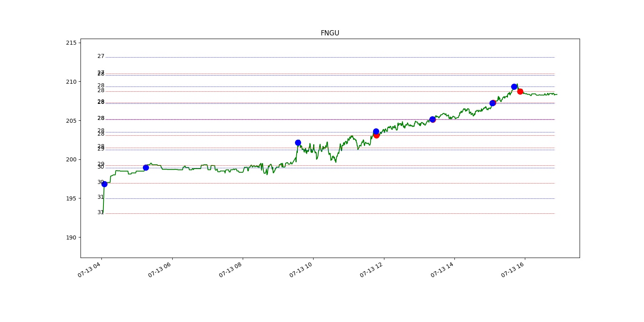Select the blue marker near price 207
The image size is (644, 322).
coord(492,103)
